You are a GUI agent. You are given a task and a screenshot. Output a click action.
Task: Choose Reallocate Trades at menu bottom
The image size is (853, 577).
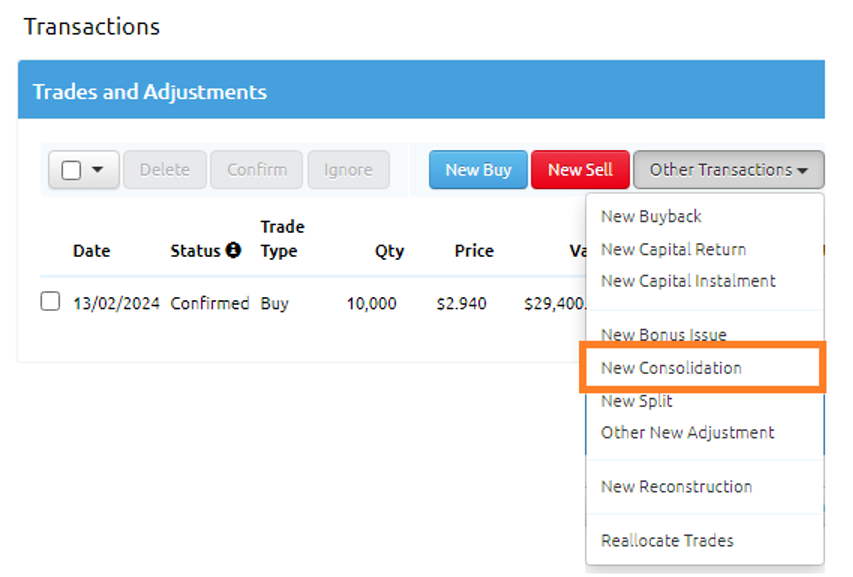pyautogui.click(x=667, y=541)
